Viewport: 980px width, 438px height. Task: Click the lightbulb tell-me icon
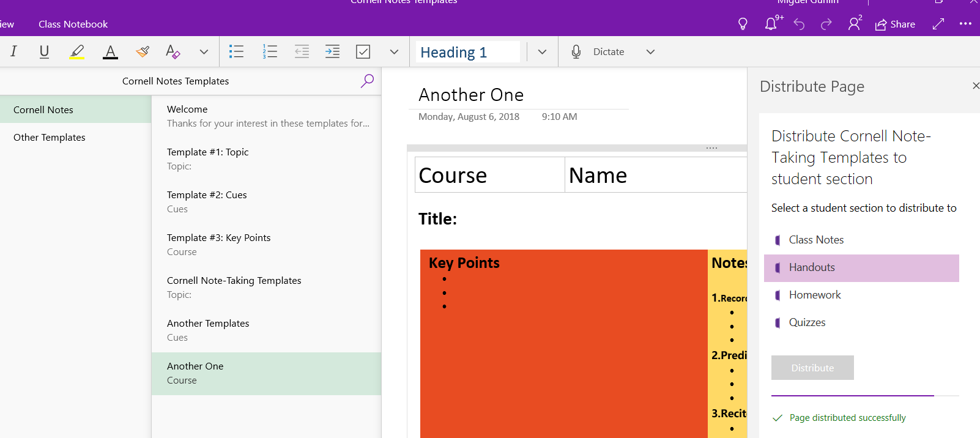click(743, 24)
